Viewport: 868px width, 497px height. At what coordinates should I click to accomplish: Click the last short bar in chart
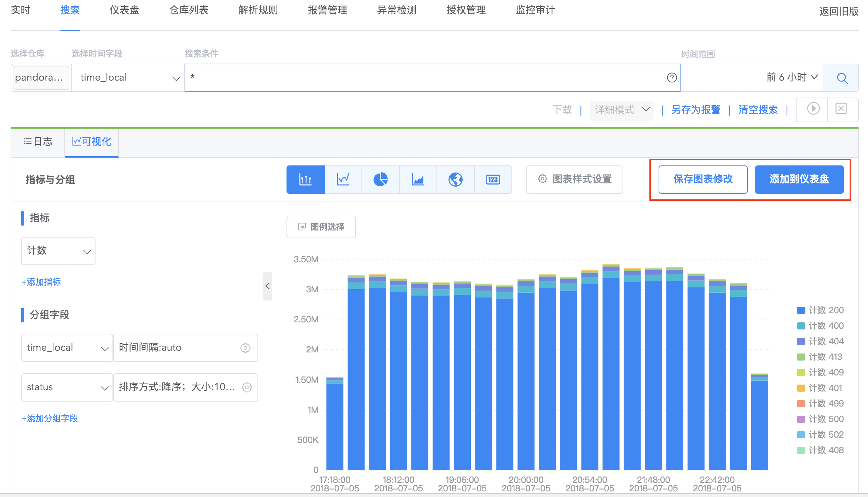coord(759,422)
